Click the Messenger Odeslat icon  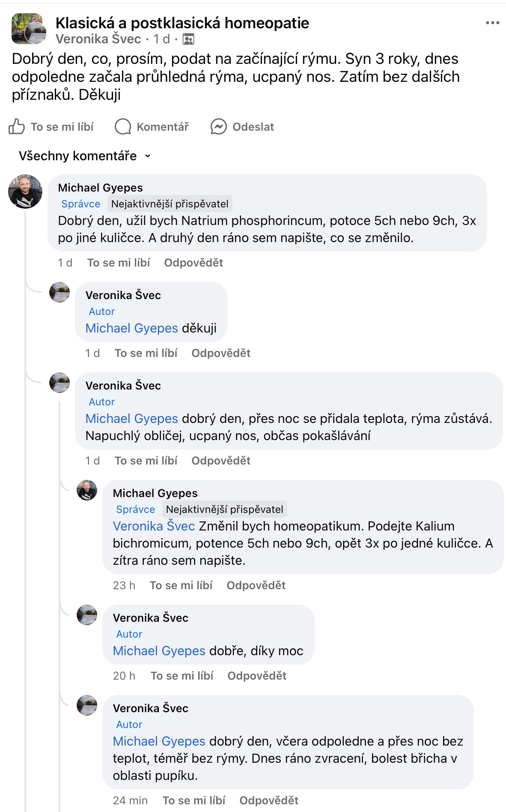pos(218,127)
